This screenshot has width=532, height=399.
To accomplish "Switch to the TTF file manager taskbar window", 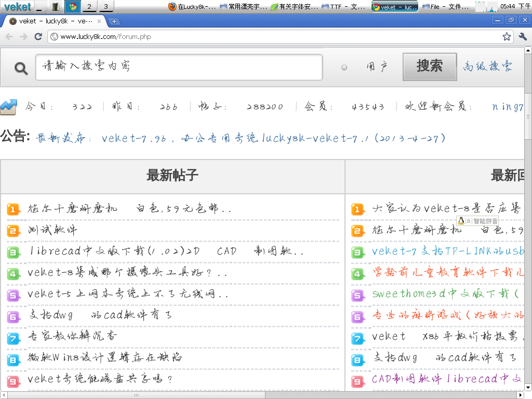I will click(x=343, y=6).
